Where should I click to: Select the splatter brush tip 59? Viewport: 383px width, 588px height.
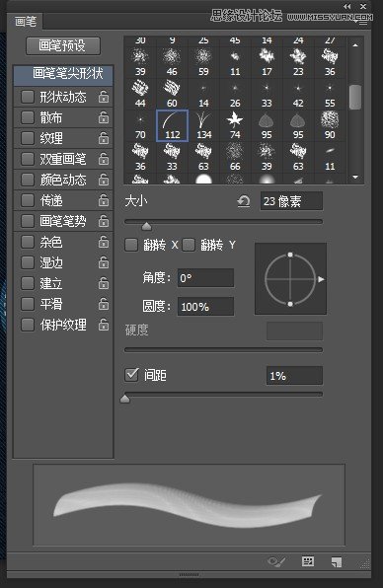click(x=203, y=62)
